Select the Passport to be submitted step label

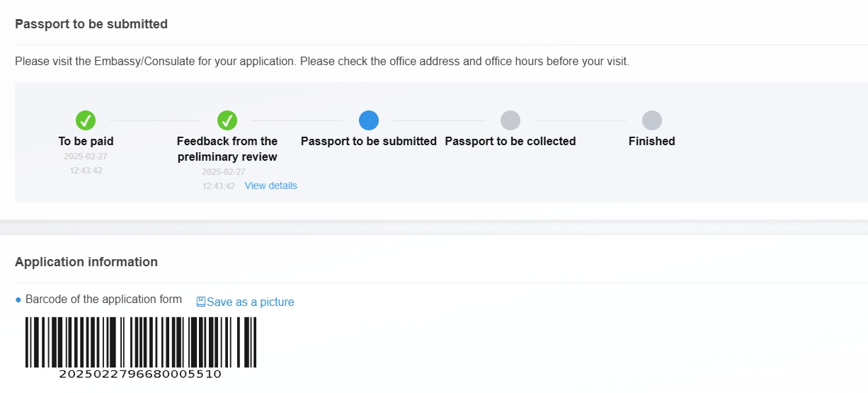coord(369,141)
